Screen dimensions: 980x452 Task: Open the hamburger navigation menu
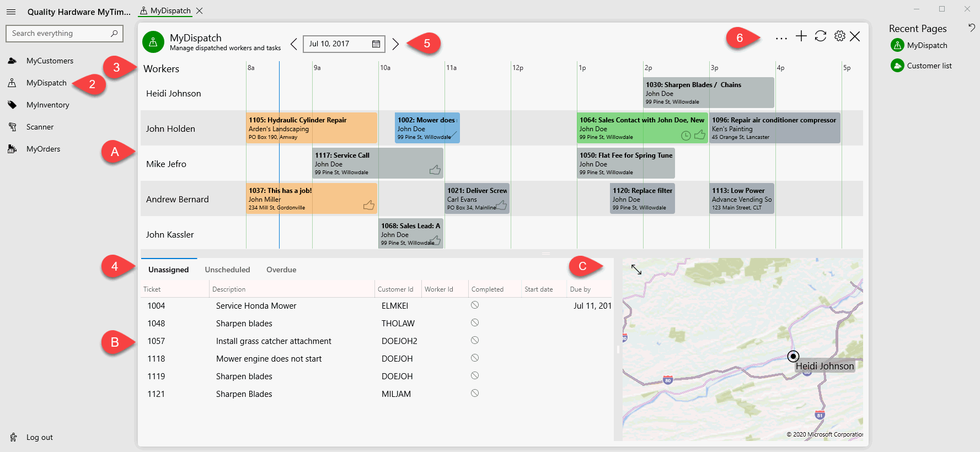11,12
